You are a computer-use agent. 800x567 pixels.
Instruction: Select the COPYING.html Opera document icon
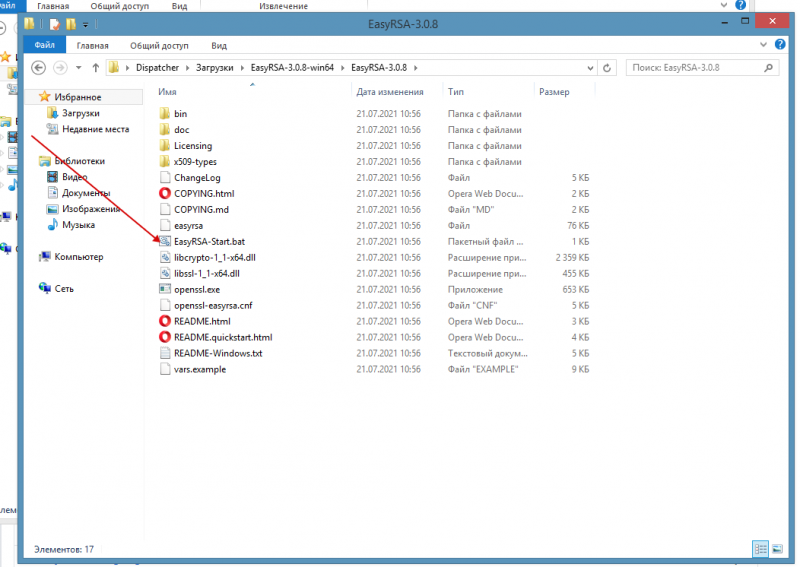(165, 193)
